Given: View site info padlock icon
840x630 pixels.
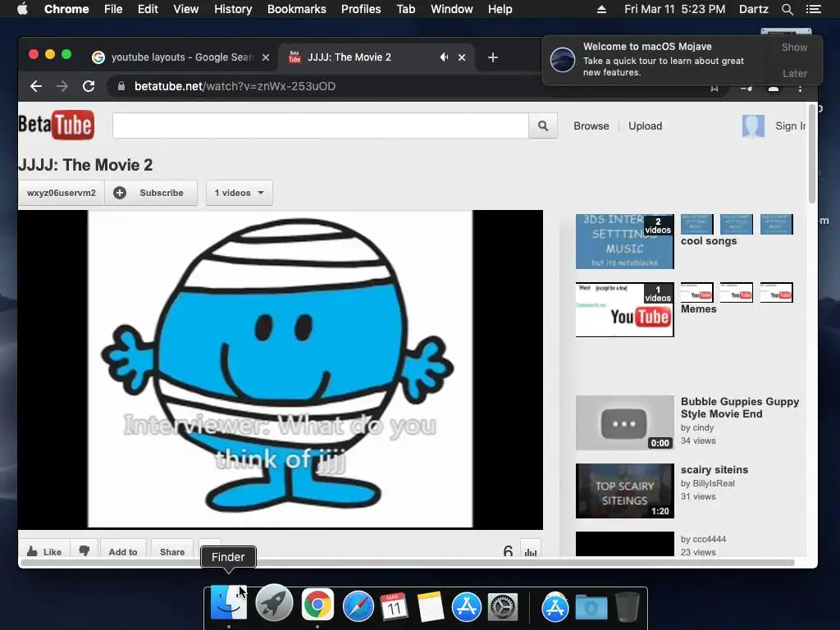Looking at the screenshot, I should pyautogui.click(x=121, y=86).
